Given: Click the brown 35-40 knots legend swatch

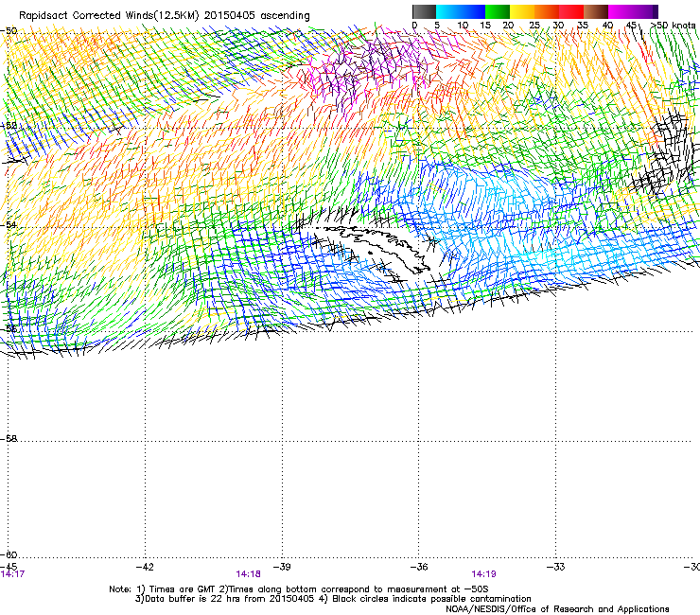Looking at the screenshot, I should (596, 11).
